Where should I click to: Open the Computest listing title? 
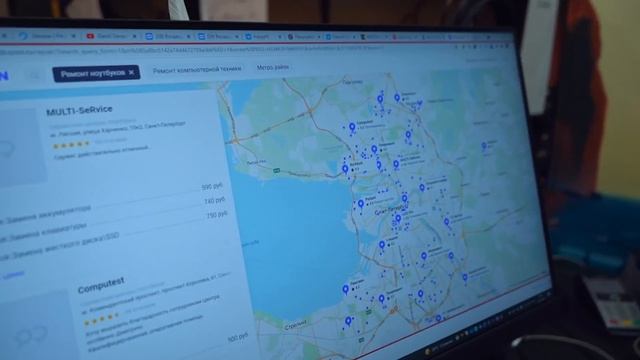[x=101, y=285]
